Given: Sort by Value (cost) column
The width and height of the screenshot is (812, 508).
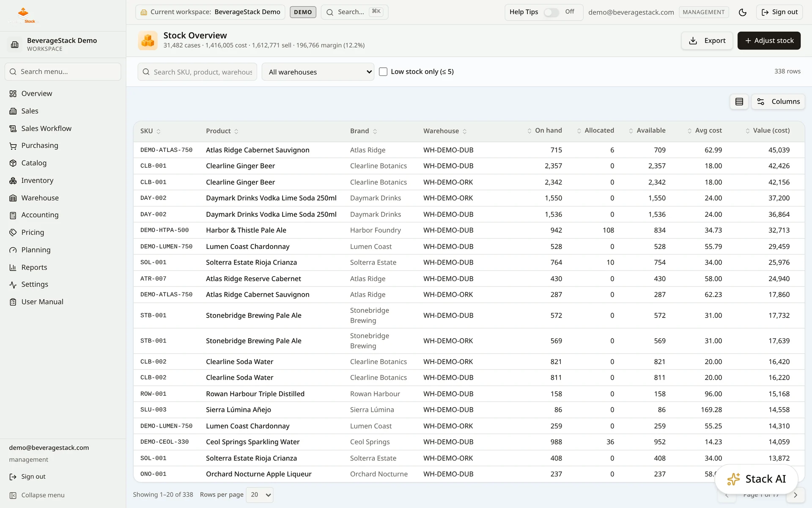Looking at the screenshot, I should [768, 131].
